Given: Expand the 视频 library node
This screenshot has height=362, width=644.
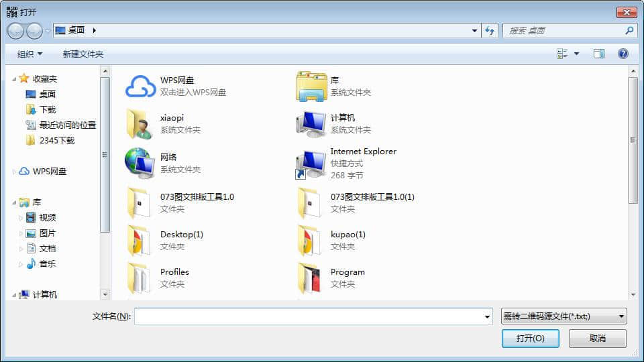Looking at the screenshot, I should [21, 218].
